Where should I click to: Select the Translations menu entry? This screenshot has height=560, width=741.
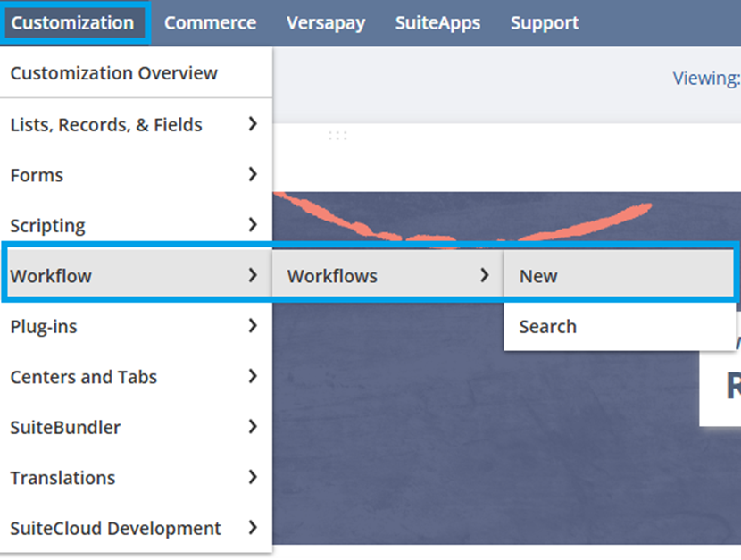pyautogui.click(x=136, y=478)
